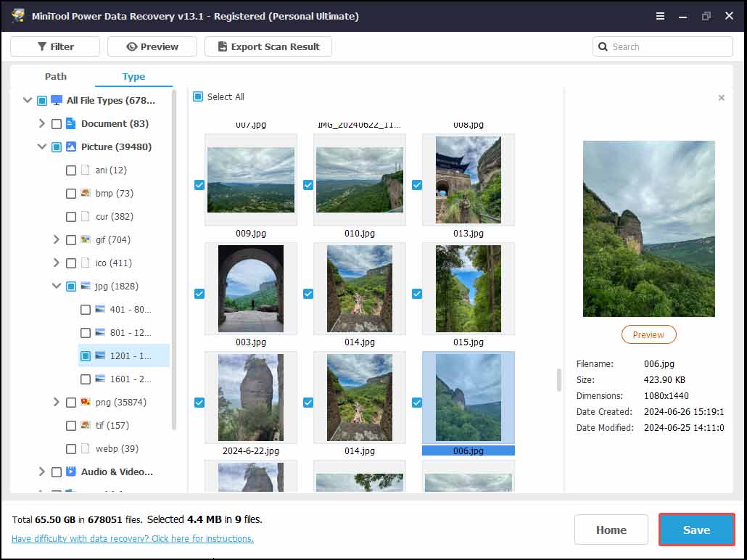The width and height of the screenshot is (747, 560).
Task: Select the 010.jpg thumbnail
Action: [x=360, y=180]
